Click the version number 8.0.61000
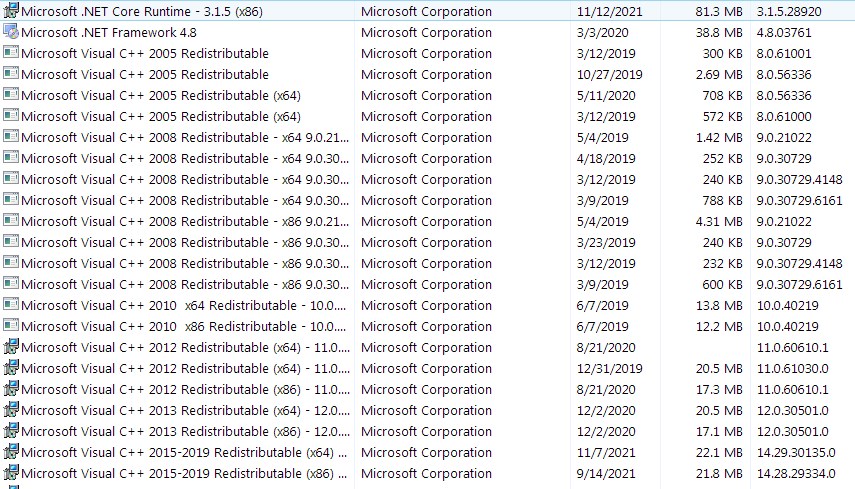Image resolution: width=855 pixels, height=489 pixels. pos(784,117)
